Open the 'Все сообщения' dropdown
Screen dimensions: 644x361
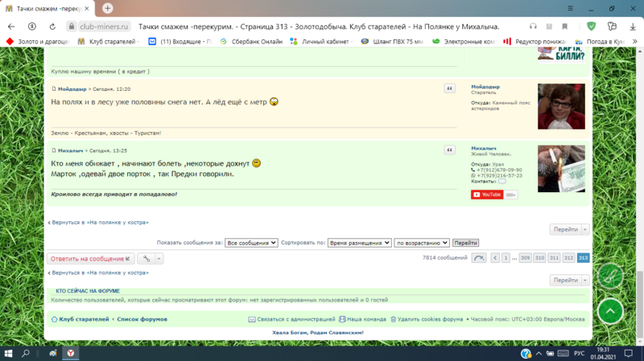pos(251,243)
